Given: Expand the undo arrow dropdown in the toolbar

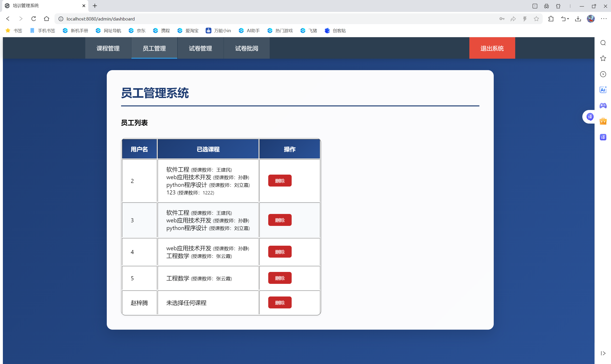Looking at the screenshot, I should tap(568, 19).
